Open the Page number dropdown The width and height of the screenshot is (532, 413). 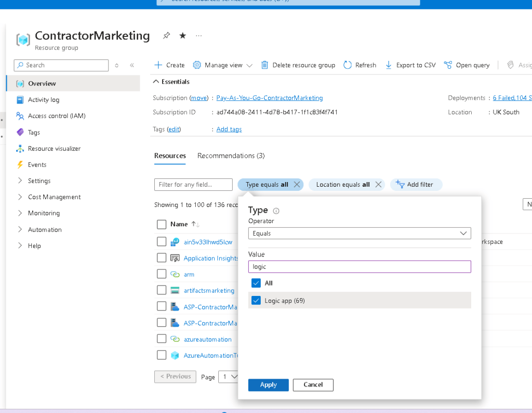[229, 377]
